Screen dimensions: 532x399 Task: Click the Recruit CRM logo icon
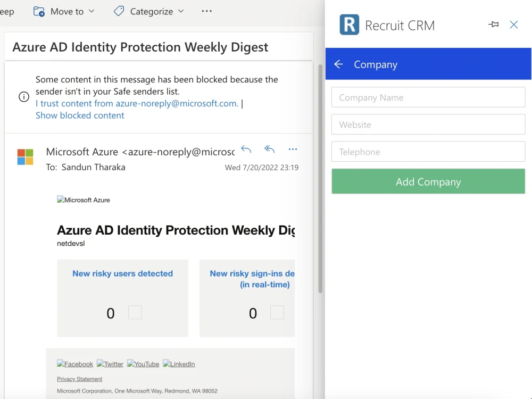[348, 24]
